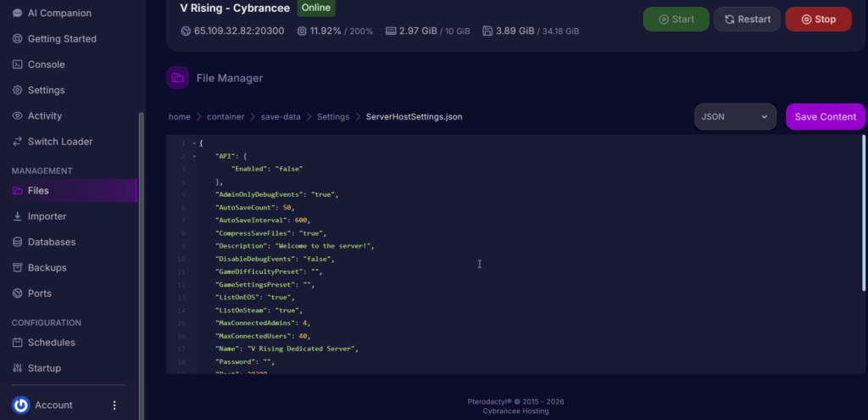Click the Files folder icon in sidebar
Screen dimensions: 868x420
click(18, 191)
